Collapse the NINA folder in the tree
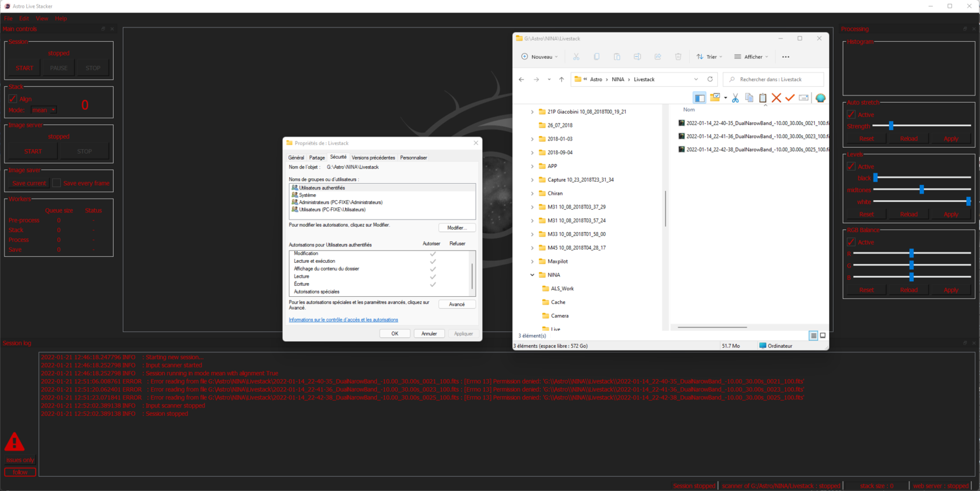Image resolution: width=980 pixels, height=491 pixels. (x=532, y=275)
